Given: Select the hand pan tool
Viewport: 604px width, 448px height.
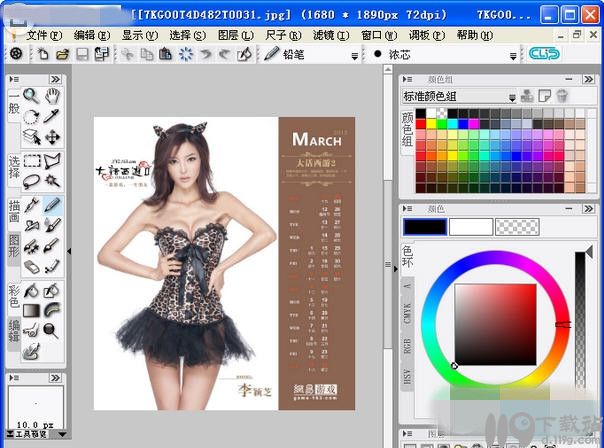Looking at the screenshot, I should [x=52, y=96].
